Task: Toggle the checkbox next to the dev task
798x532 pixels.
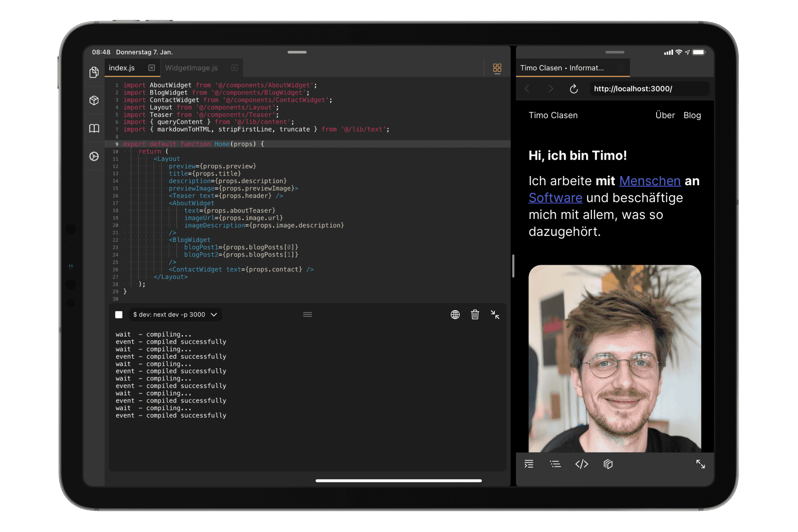Action: (118, 314)
